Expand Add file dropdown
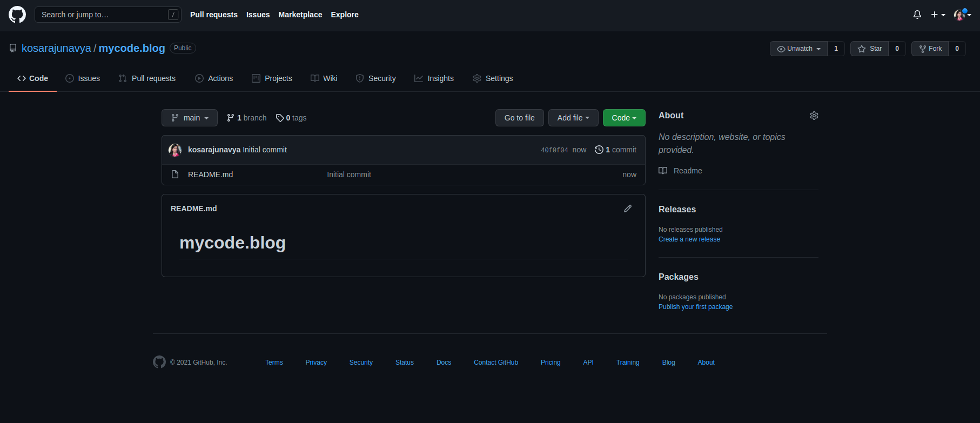This screenshot has width=980, height=423. click(573, 118)
